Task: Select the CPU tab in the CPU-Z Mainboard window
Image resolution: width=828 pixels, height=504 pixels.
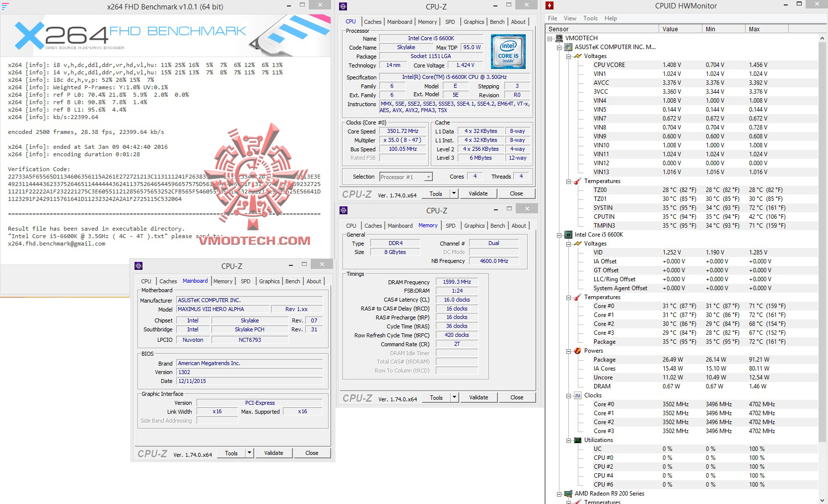Action: [x=146, y=281]
